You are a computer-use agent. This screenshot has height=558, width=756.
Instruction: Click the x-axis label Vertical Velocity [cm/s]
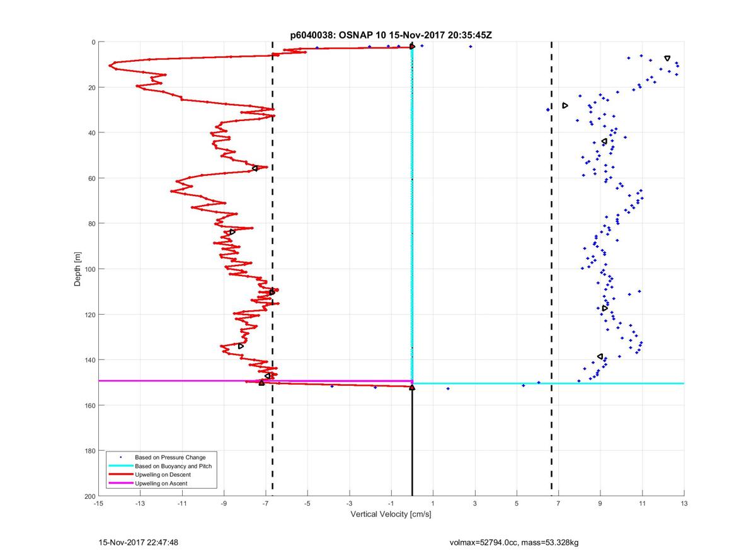[x=391, y=514]
